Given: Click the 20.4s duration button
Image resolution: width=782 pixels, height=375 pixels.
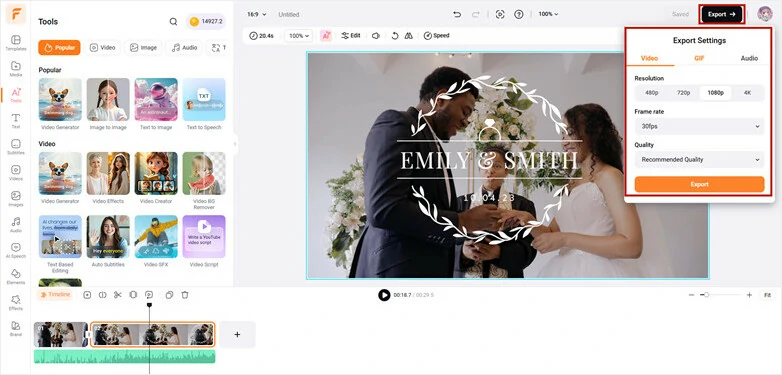Looking at the screenshot, I should (262, 36).
